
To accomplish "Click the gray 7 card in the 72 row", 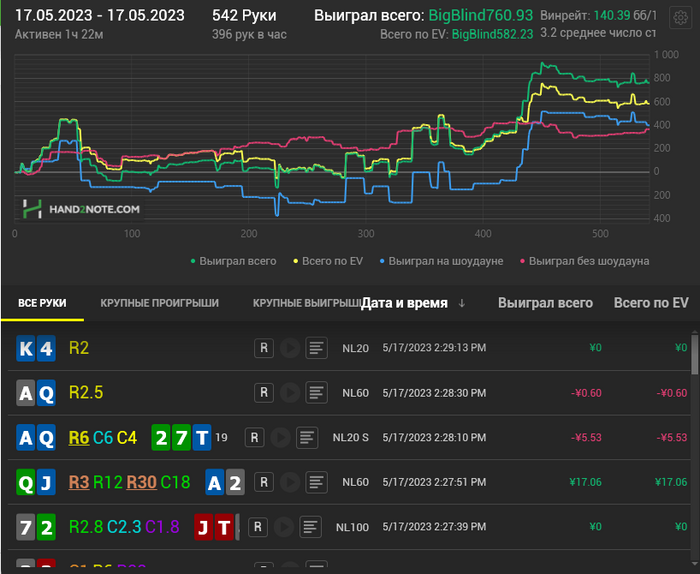I will click(26, 527).
